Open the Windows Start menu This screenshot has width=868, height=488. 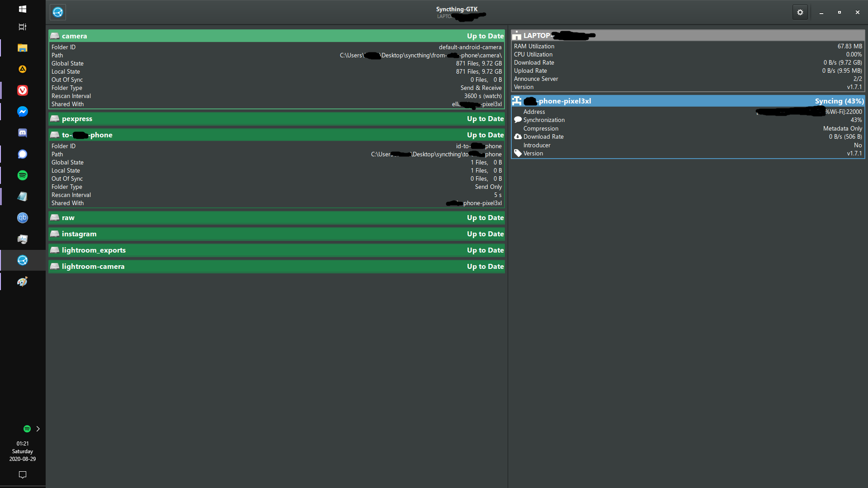[22, 9]
